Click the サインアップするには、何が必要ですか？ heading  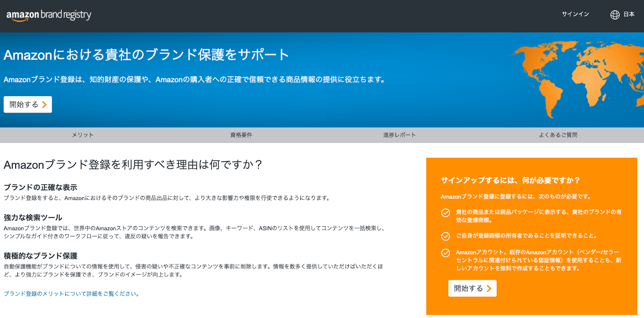pos(510,180)
